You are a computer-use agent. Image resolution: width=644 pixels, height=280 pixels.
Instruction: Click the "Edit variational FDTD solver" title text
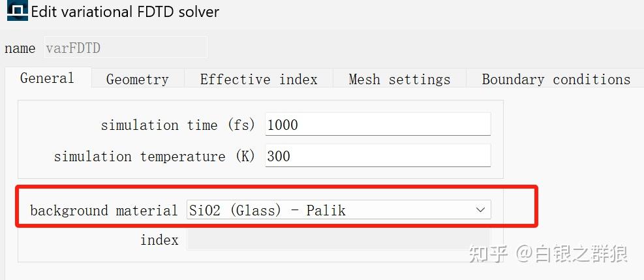click(x=125, y=12)
